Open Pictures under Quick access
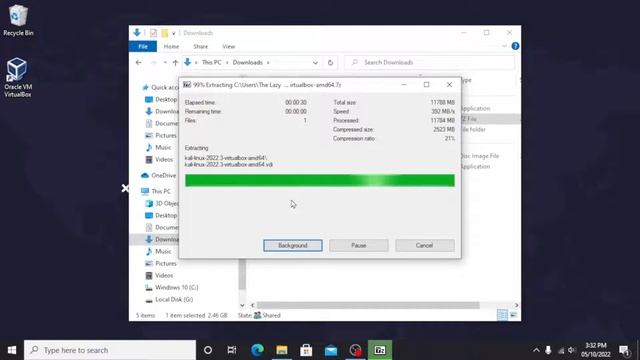 point(161,136)
